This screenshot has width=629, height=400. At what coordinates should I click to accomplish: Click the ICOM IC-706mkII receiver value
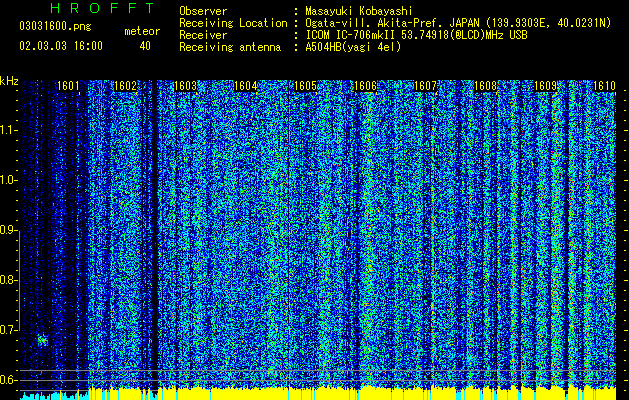(x=416, y=35)
